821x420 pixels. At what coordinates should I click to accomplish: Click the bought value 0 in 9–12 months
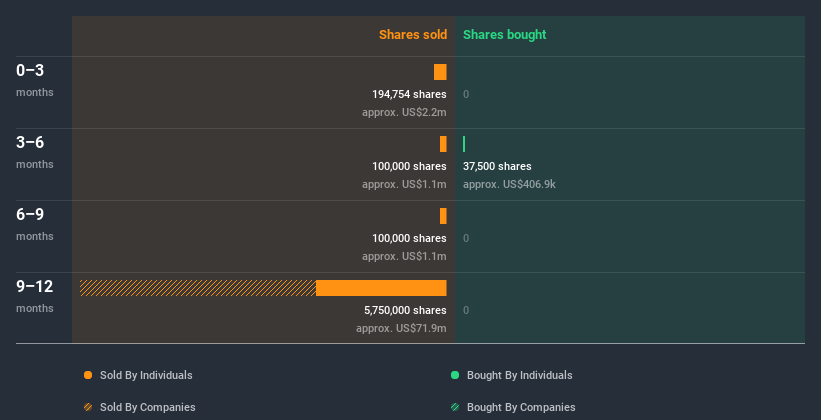coord(466,310)
